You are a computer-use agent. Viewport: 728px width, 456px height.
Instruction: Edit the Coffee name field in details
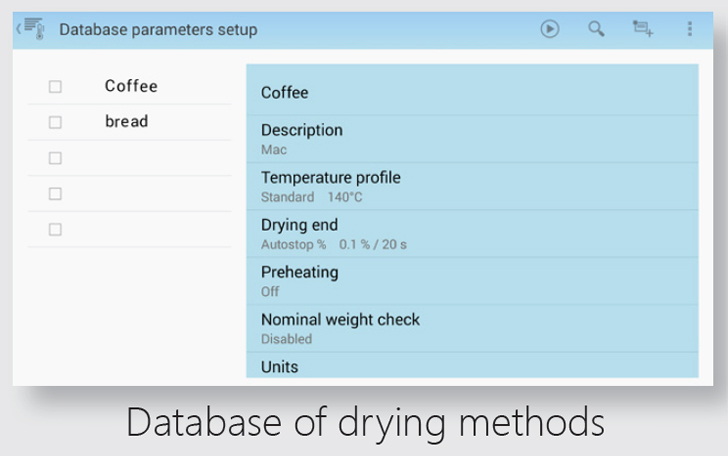tap(472, 92)
